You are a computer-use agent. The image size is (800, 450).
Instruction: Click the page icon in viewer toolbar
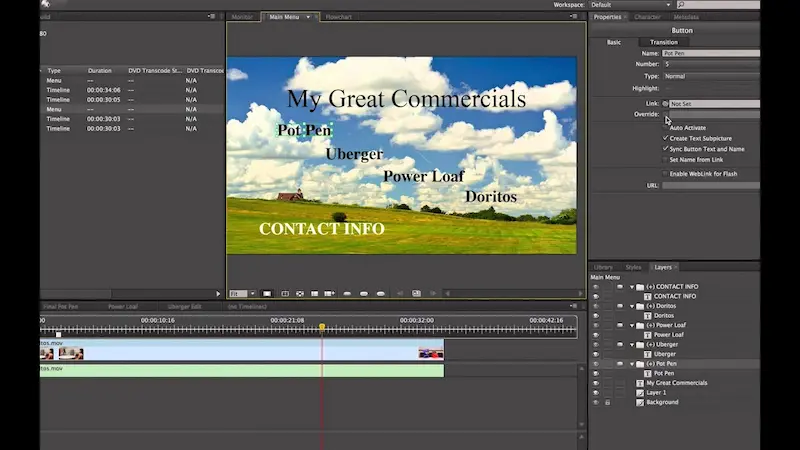[416, 293]
